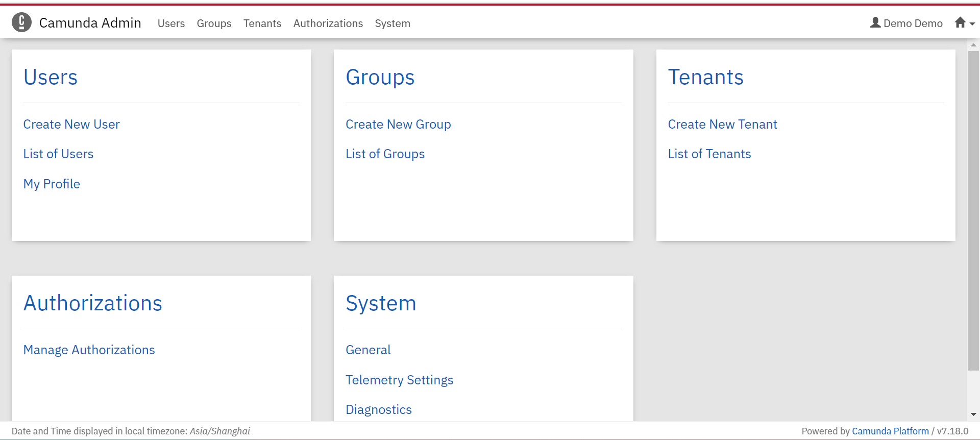
Task: Open the List of Tenants link
Action: 709,154
